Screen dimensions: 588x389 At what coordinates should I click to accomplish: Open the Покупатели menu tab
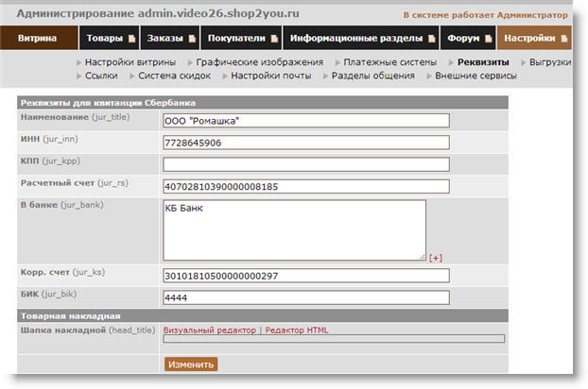[x=241, y=38]
